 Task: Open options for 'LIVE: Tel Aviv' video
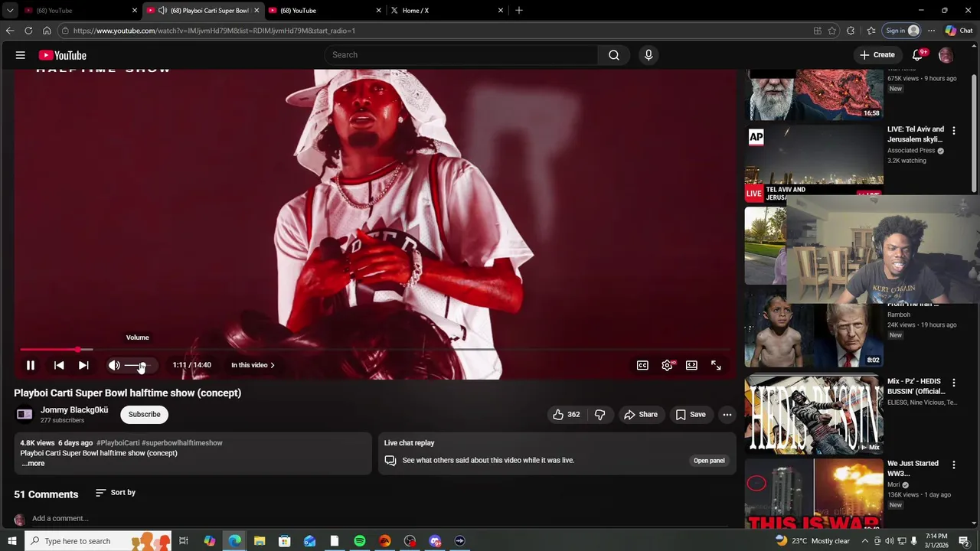tap(954, 131)
